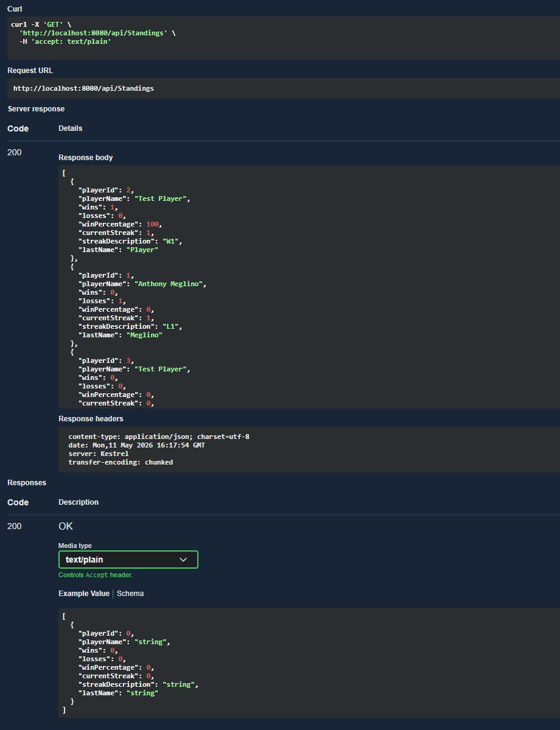Click the chevron arrow in the media type selector
This screenshot has height=730, width=560.
click(183, 560)
